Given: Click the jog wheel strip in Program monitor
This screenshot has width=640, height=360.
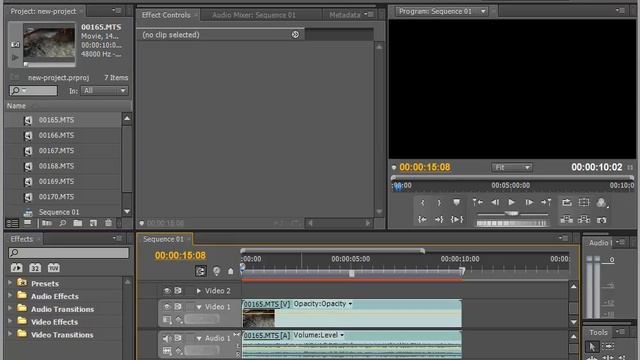Looking at the screenshot, I should 511,223.
